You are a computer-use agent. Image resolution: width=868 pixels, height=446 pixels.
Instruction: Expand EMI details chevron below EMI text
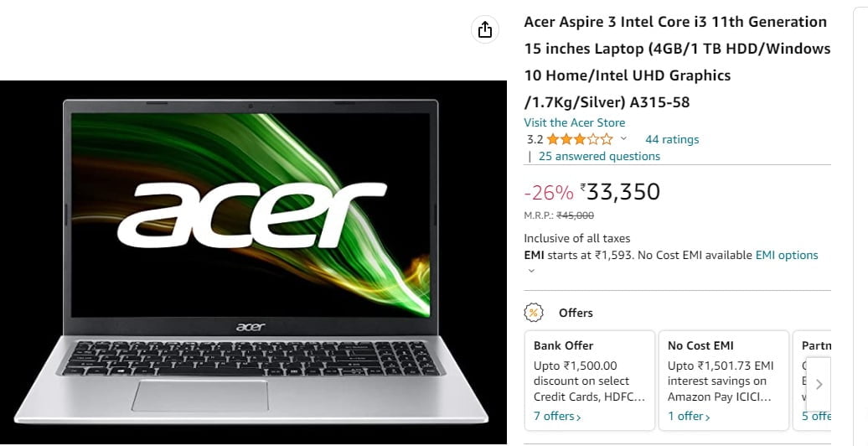point(531,271)
